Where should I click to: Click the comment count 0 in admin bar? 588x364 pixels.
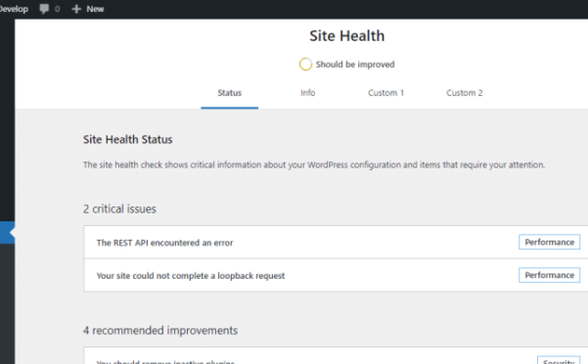point(57,9)
